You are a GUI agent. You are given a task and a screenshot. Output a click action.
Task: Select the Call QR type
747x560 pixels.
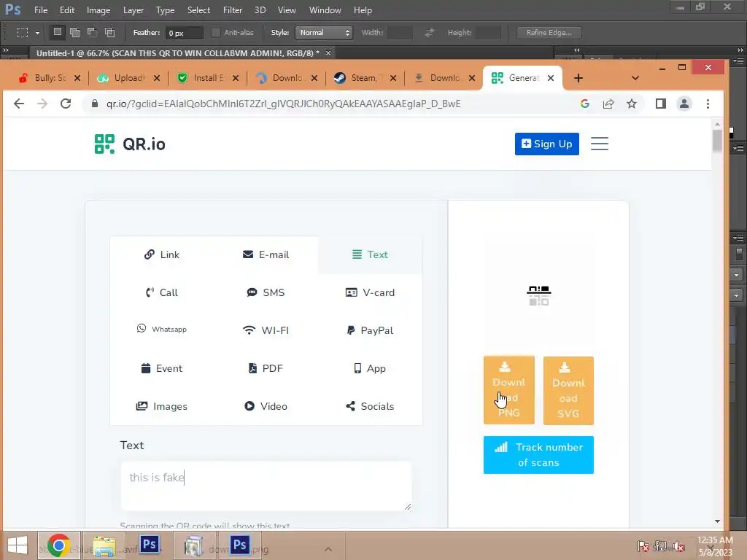162,292
